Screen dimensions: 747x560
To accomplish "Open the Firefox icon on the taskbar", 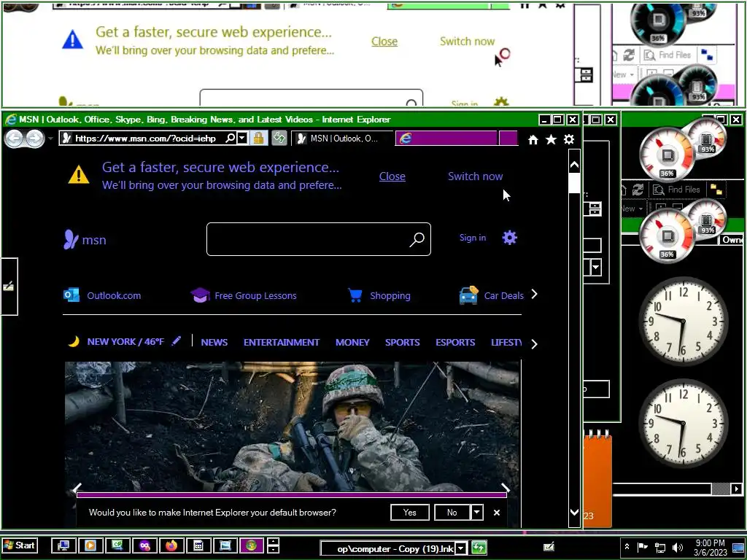I will point(171,545).
